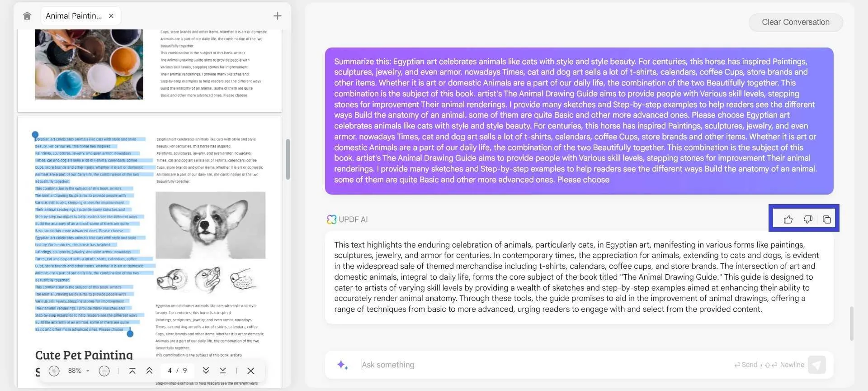Go to the next page
Image resolution: width=868 pixels, height=391 pixels.
point(206,371)
